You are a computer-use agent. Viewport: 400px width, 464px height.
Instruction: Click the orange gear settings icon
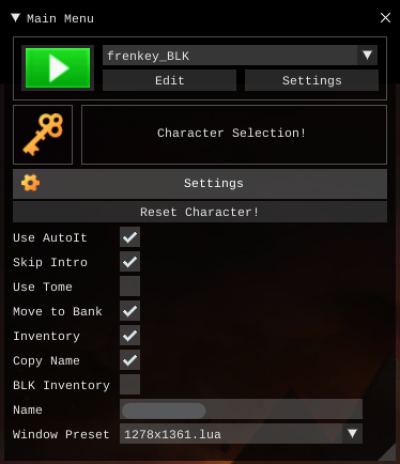point(30,183)
